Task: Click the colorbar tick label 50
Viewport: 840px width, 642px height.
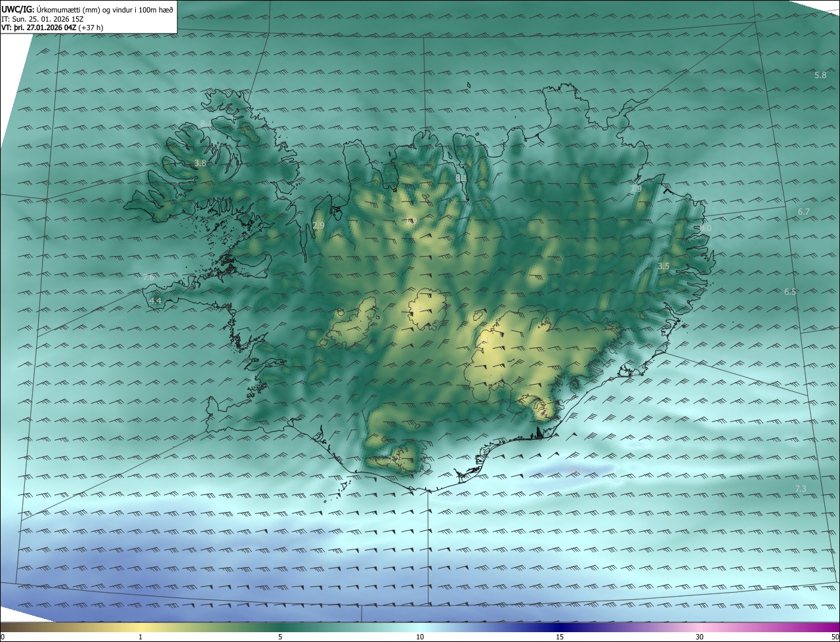Action: (835, 637)
